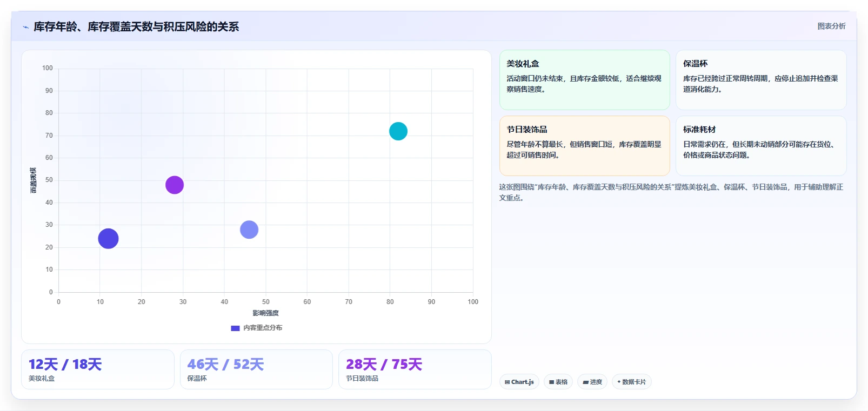Click the 图表分析 label in the header
The width and height of the screenshot is (868, 411).
[x=831, y=26]
